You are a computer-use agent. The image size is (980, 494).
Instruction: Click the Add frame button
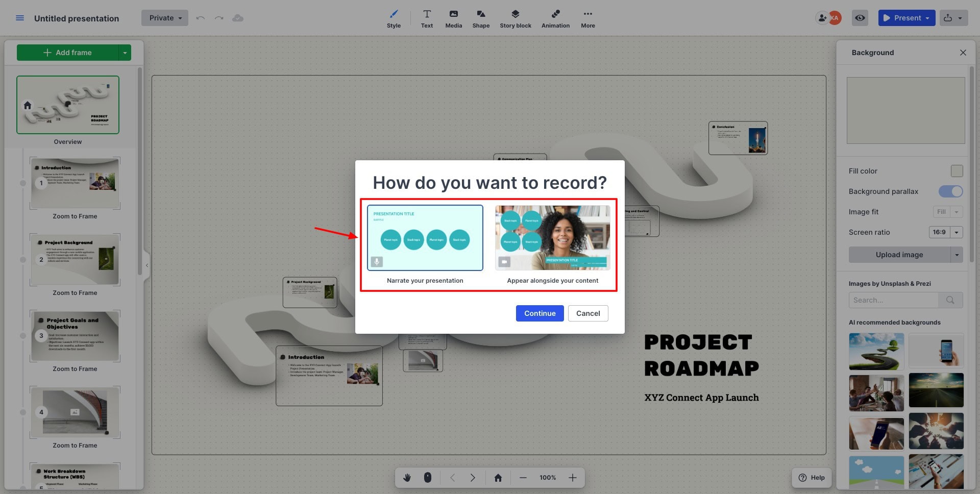(67, 53)
